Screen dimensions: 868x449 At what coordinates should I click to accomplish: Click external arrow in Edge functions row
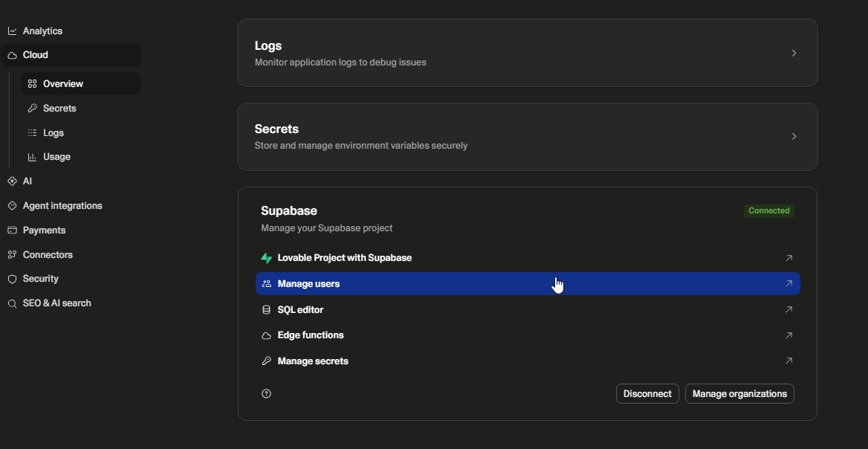[x=788, y=335]
